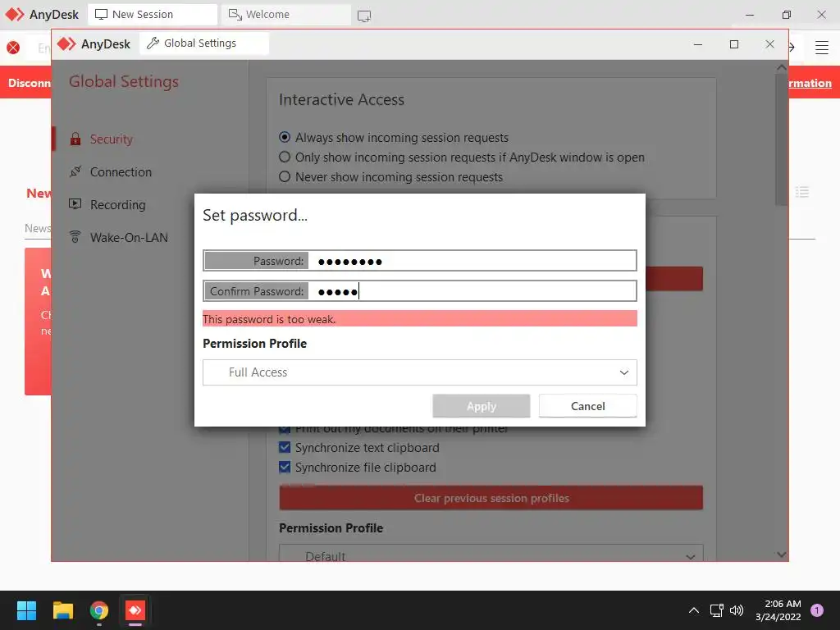Close the Global Settings window
Viewport: 840px width, 630px height.
click(x=769, y=44)
